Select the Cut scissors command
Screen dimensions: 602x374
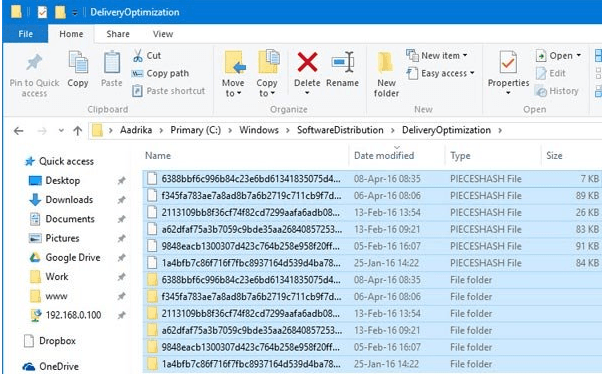(147, 56)
